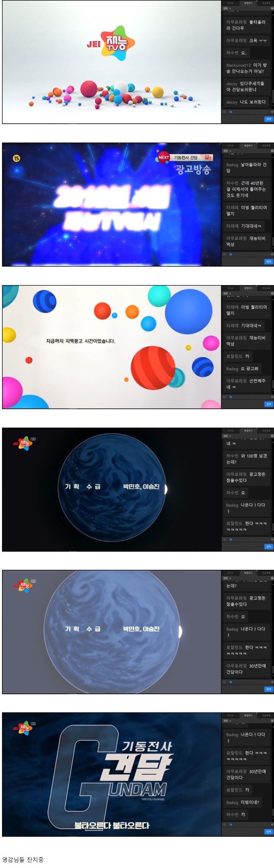274x868 pixels.
Task: Click the video showing 지금까지 지역광고 시간이었습니다
Action: coord(112,347)
